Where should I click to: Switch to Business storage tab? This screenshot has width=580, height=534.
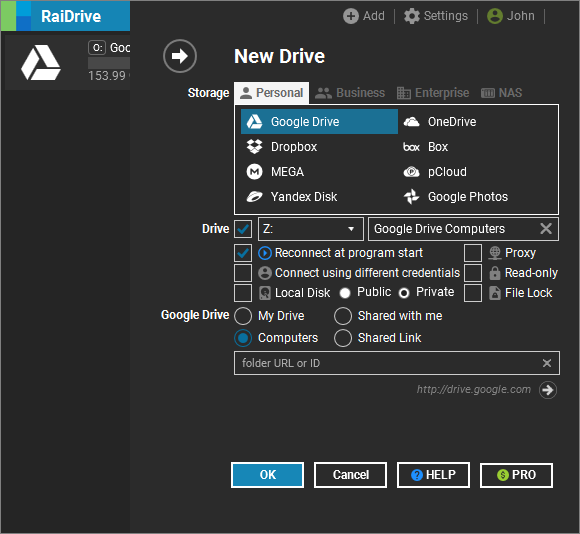click(x=350, y=93)
